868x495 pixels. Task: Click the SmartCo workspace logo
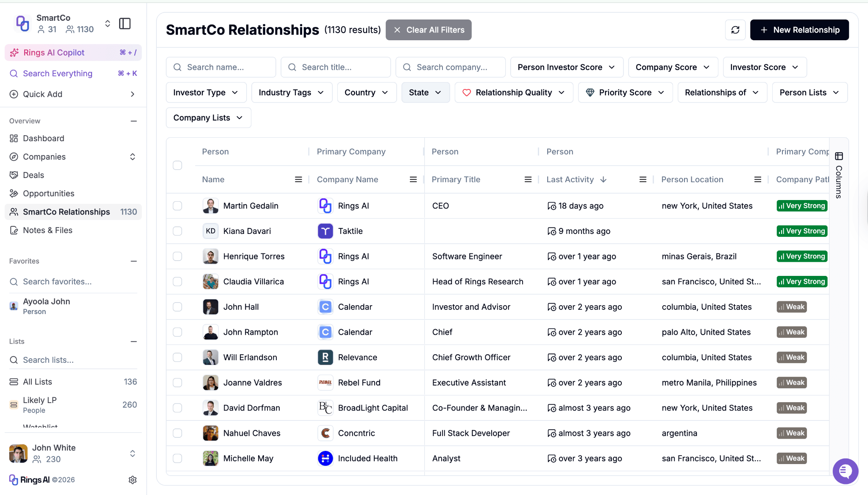(x=22, y=23)
